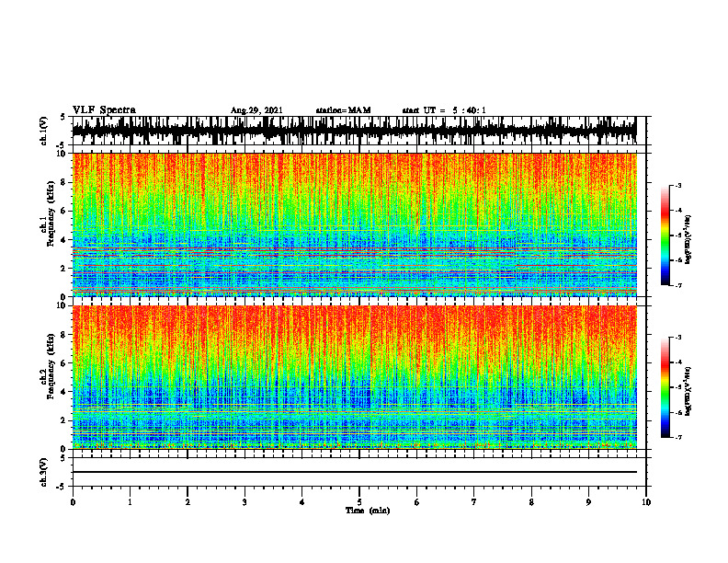Click time axis tick label "2"
728x563 pixels.
pyautogui.click(x=188, y=502)
